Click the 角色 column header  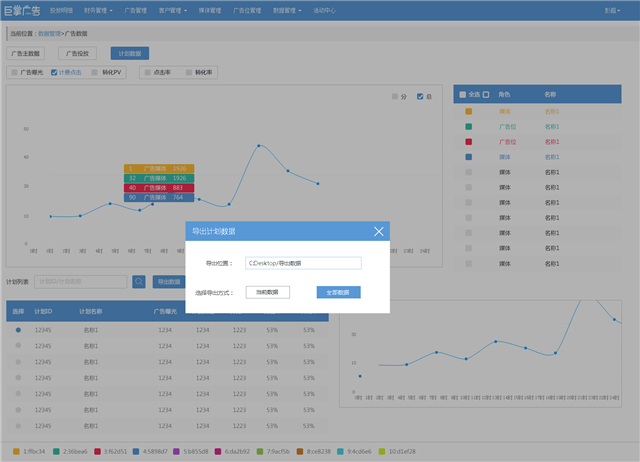coord(504,94)
